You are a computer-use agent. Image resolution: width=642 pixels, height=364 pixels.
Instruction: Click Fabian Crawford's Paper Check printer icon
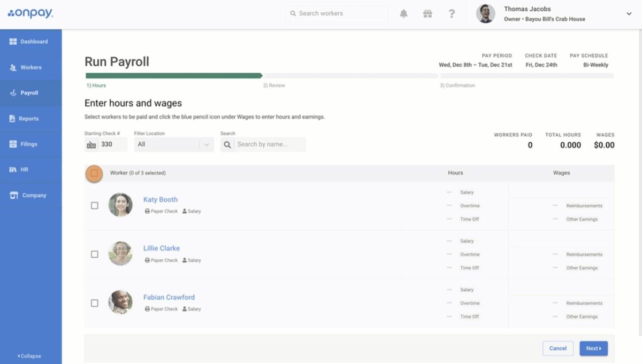pyautogui.click(x=147, y=309)
